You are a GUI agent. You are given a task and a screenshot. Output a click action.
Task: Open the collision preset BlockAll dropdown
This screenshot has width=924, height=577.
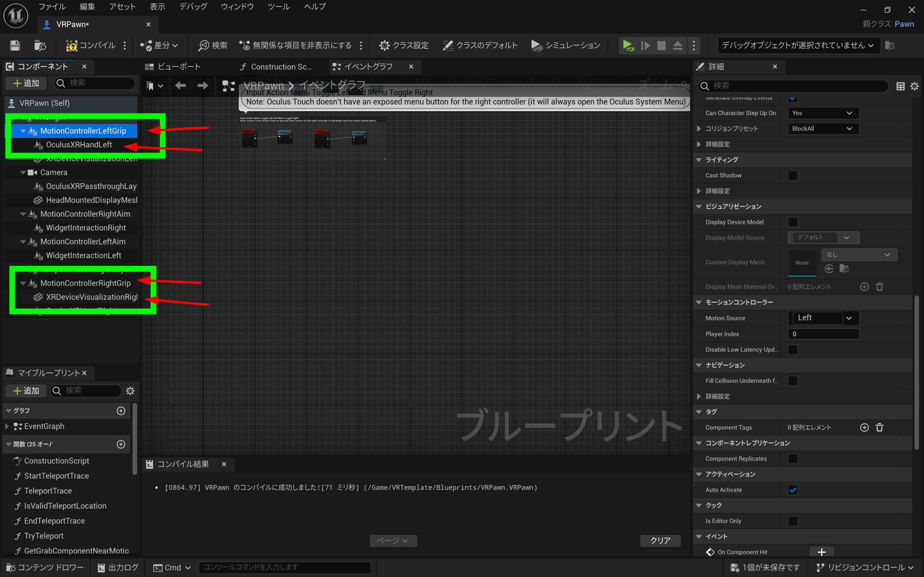tap(823, 129)
